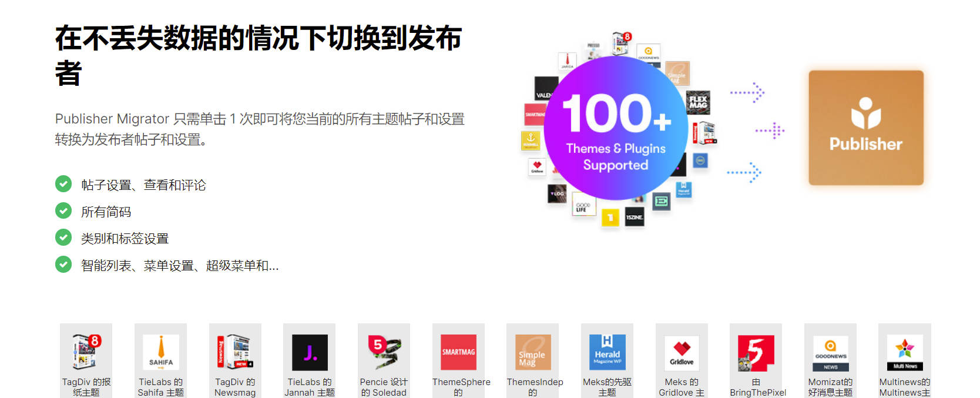This screenshot has height=398, width=980.
Task: Select the red SmartMag theme icon
Action: point(458,352)
